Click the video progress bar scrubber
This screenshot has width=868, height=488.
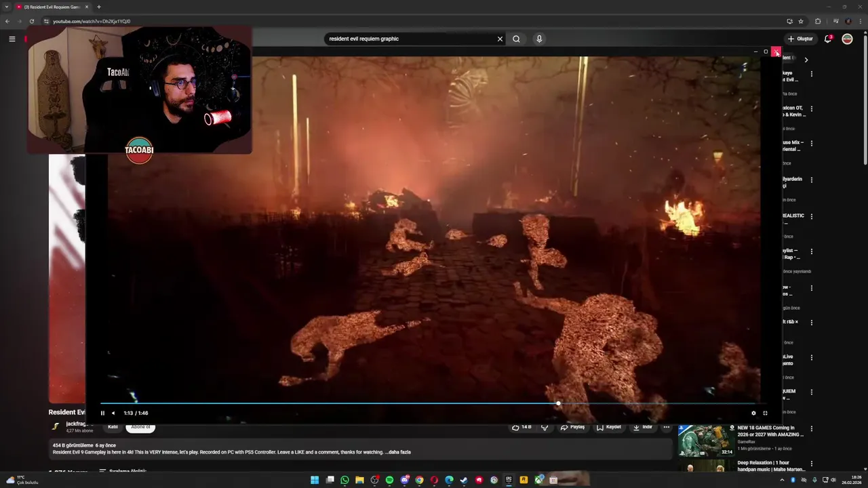point(558,403)
